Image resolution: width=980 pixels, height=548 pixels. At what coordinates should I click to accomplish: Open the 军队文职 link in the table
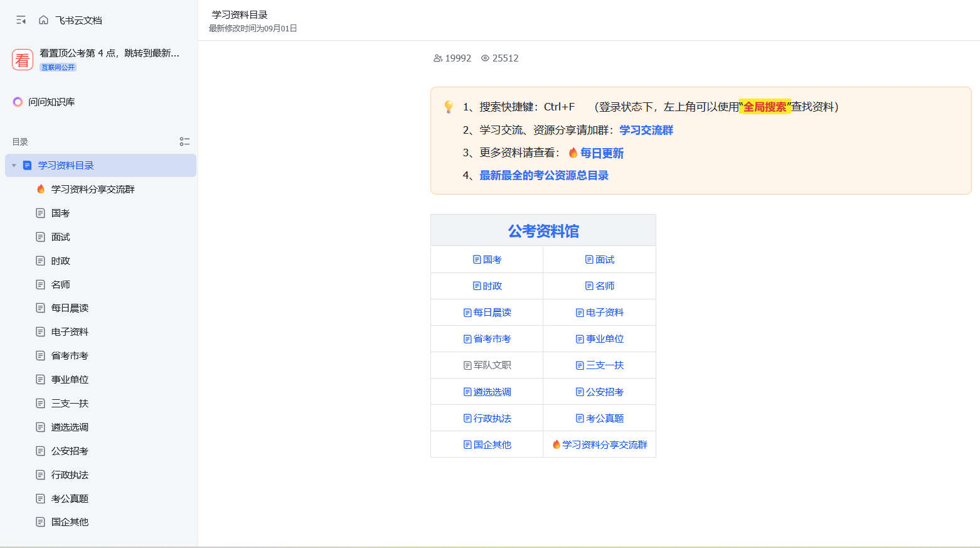click(x=487, y=365)
